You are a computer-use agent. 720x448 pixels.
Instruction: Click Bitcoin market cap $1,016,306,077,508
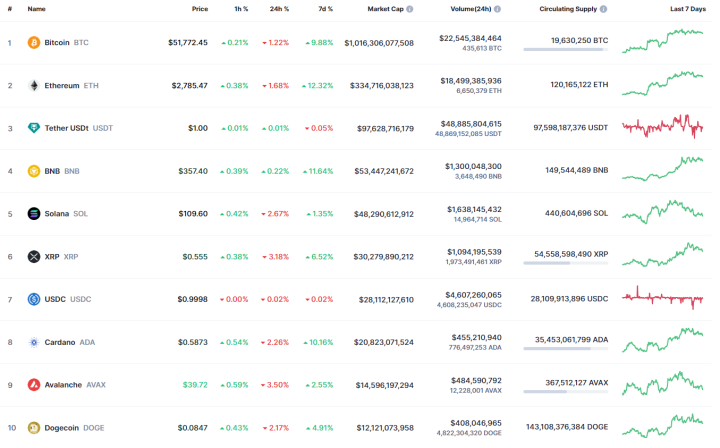(x=379, y=43)
